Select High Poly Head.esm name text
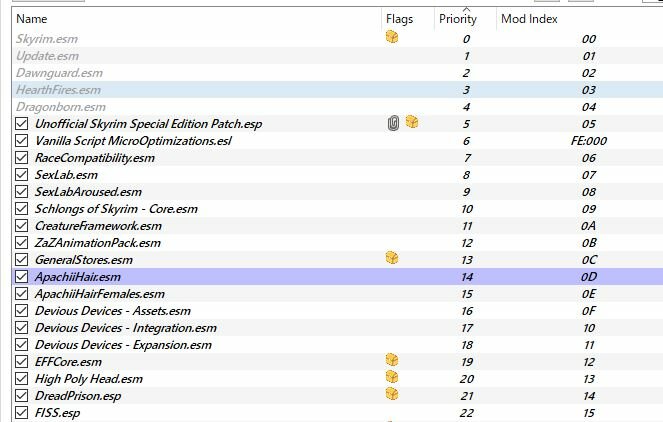The image size is (663, 422). [89, 378]
